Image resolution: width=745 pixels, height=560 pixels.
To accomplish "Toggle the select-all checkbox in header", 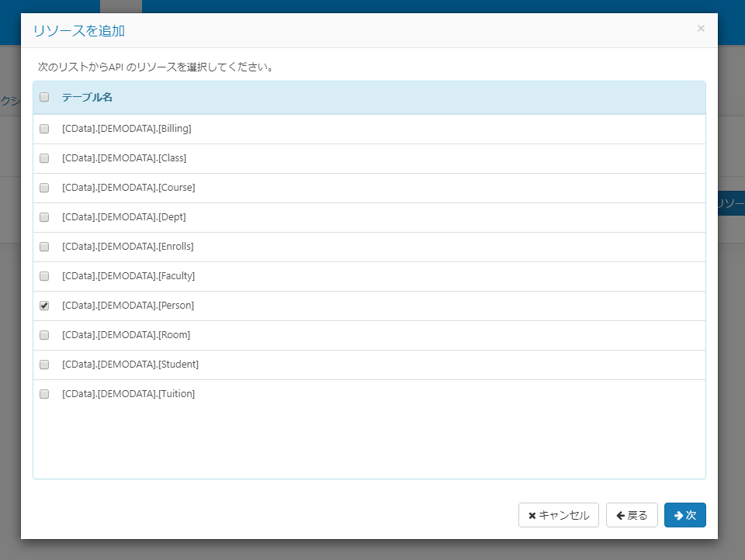I will pos(44,97).
